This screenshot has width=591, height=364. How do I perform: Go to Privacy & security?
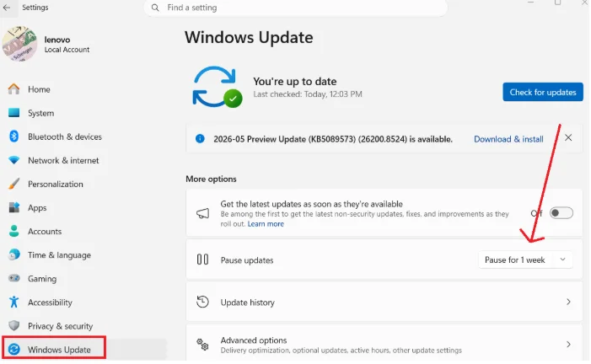61,326
